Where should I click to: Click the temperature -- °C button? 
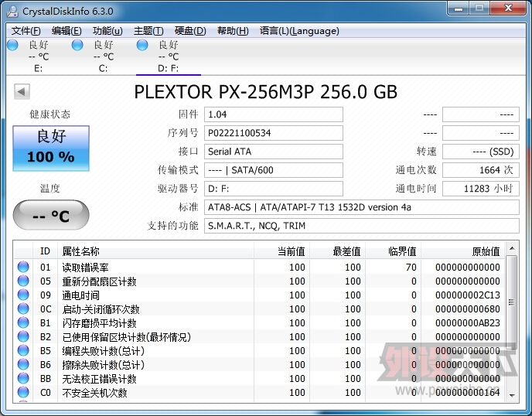point(51,216)
